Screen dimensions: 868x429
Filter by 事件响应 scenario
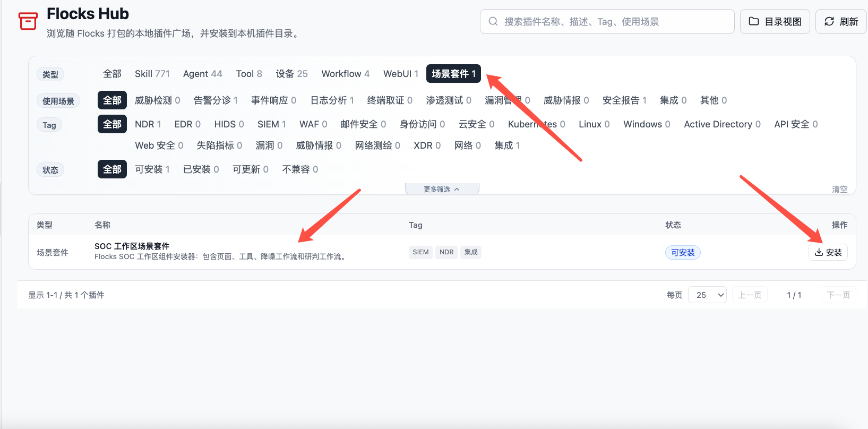point(274,100)
